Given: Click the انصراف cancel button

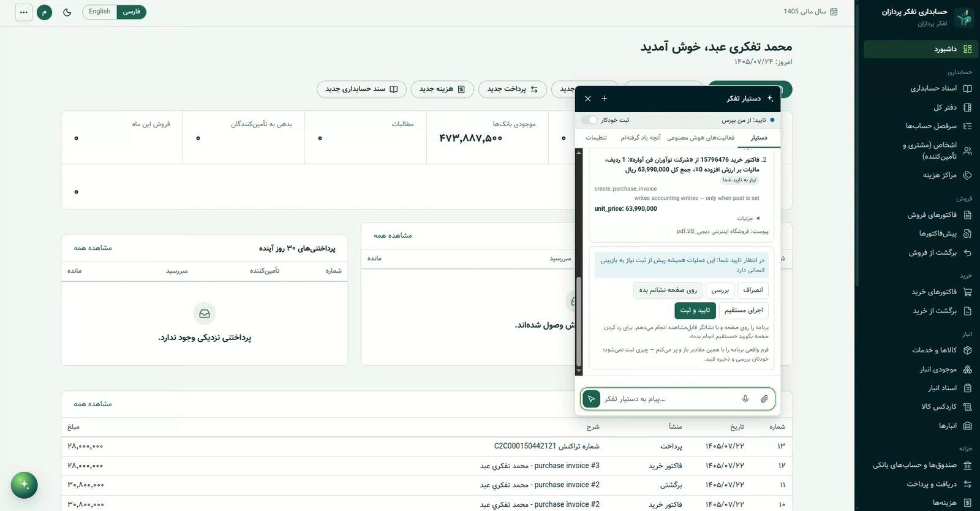Looking at the screenshot, I should pos(753,290).
